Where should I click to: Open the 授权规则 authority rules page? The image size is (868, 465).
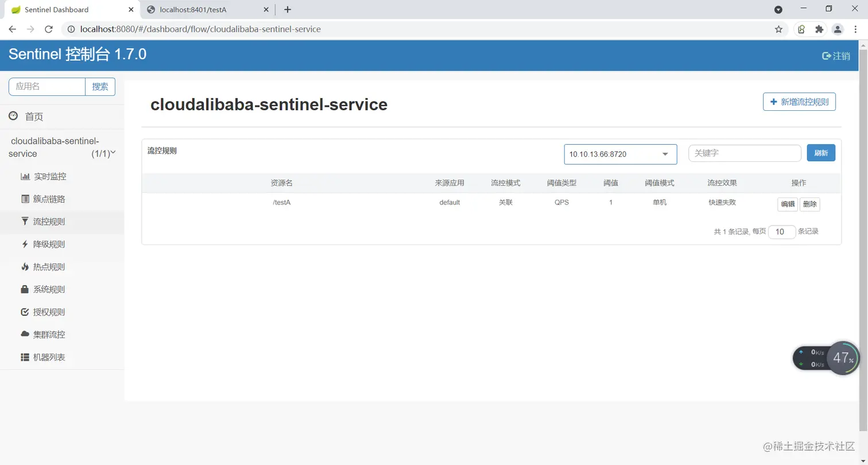pos(49,312)
